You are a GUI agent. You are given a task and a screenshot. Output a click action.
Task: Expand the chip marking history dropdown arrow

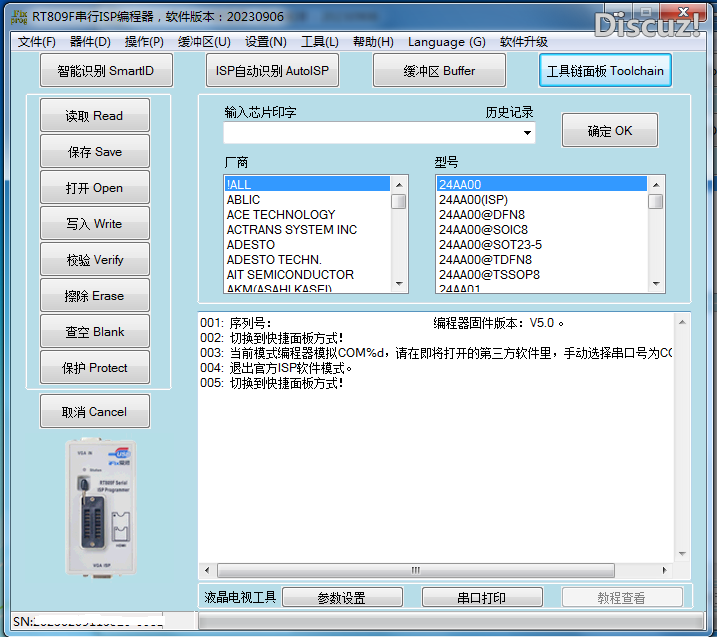click(527, 133)
